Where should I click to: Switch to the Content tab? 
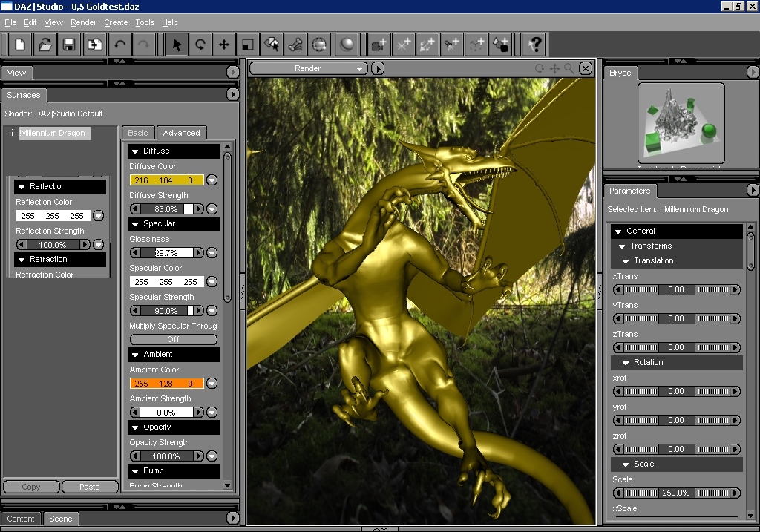[x=21, y=519]
